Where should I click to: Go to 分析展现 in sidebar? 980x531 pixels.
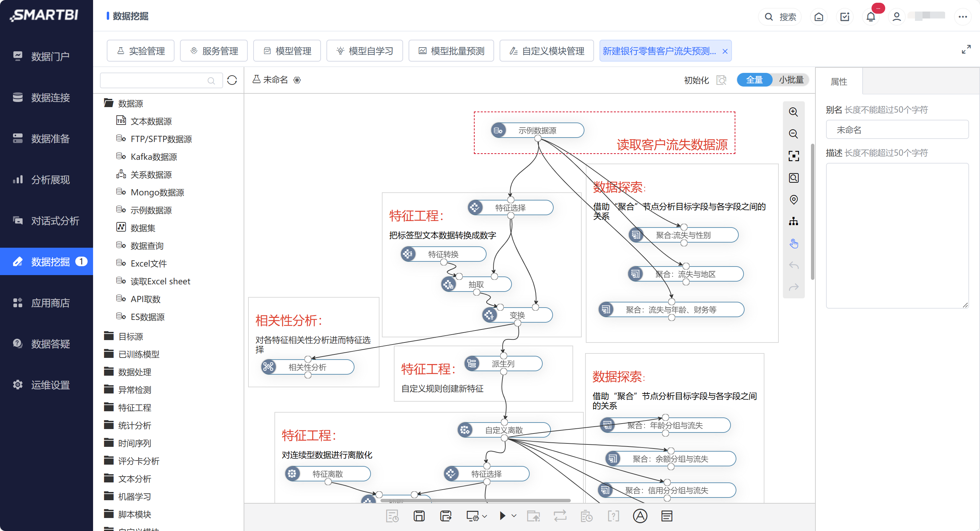[x=47, y=180]
